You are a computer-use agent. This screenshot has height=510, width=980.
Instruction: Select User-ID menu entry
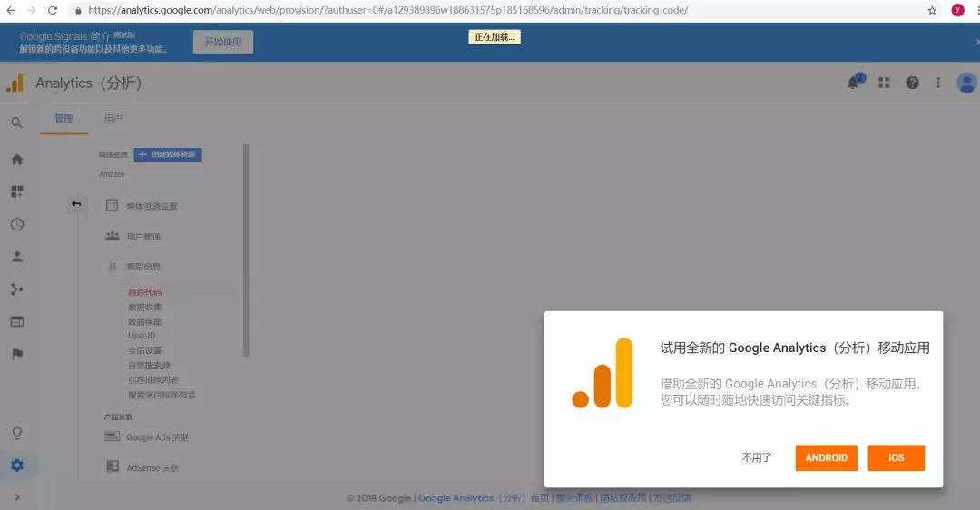(142, 336)
